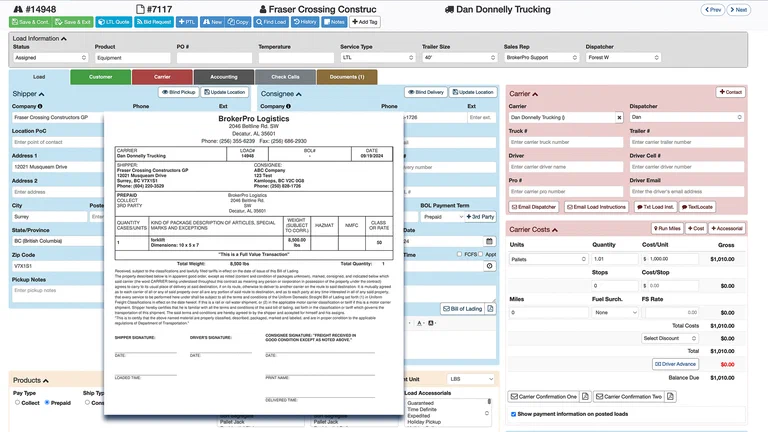Click the Run Miles button
The image size is (768, 432).
pyautogui.click(x=667, y=228)
